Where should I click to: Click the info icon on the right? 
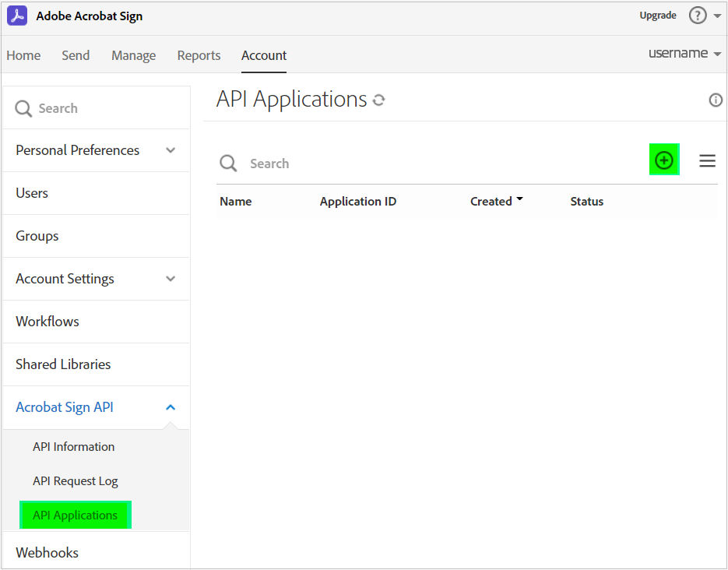point(716,100)
